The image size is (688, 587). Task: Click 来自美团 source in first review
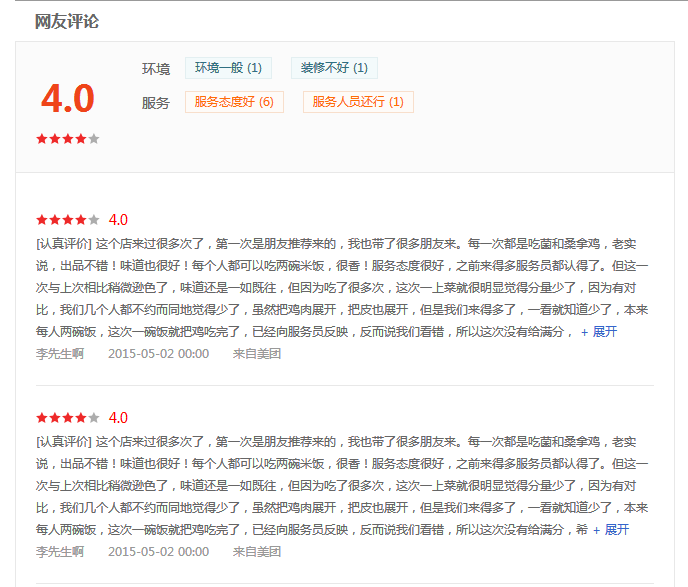pos(257,354)
